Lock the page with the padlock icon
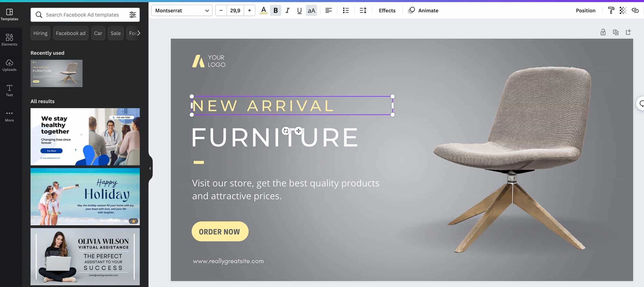Viewport: 644px width, 287px height. [x=603, y=32]
